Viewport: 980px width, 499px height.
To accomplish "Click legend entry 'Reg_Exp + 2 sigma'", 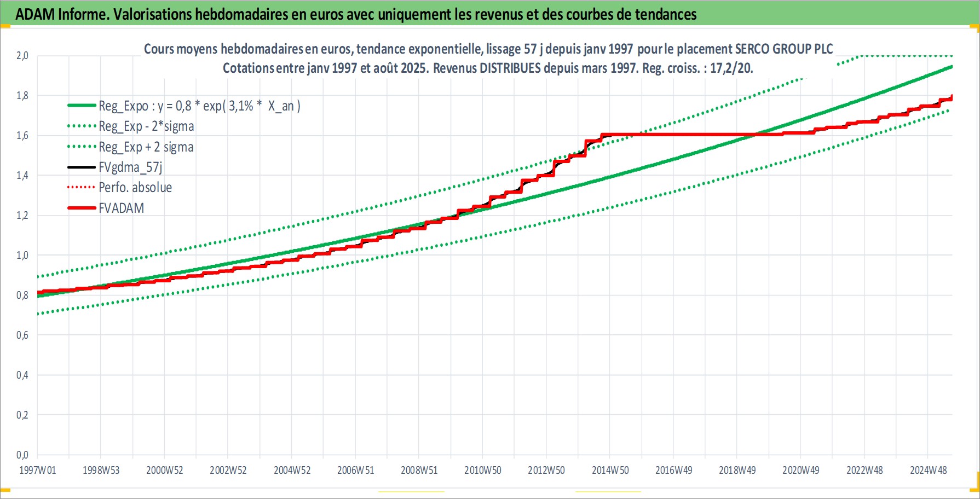I will pos(146,147).
